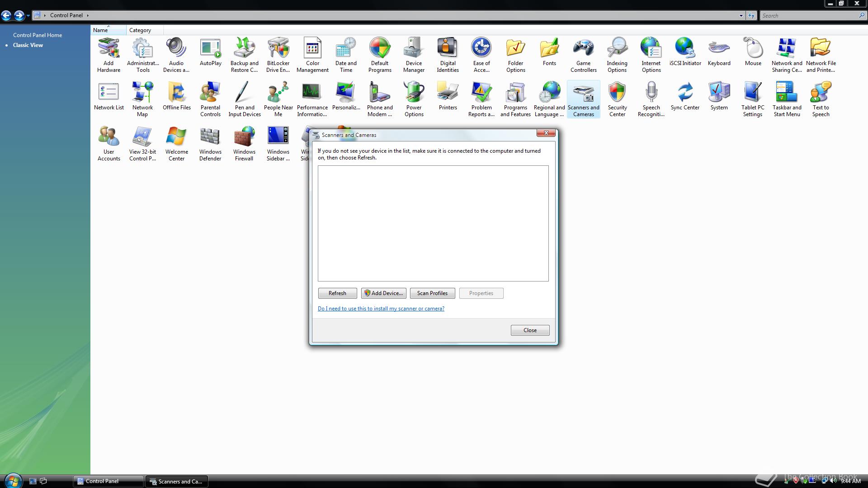Open the Sync Center icon
Viewport: 868px width, 488px height.
pyautogui.click(x=685, y=96)
